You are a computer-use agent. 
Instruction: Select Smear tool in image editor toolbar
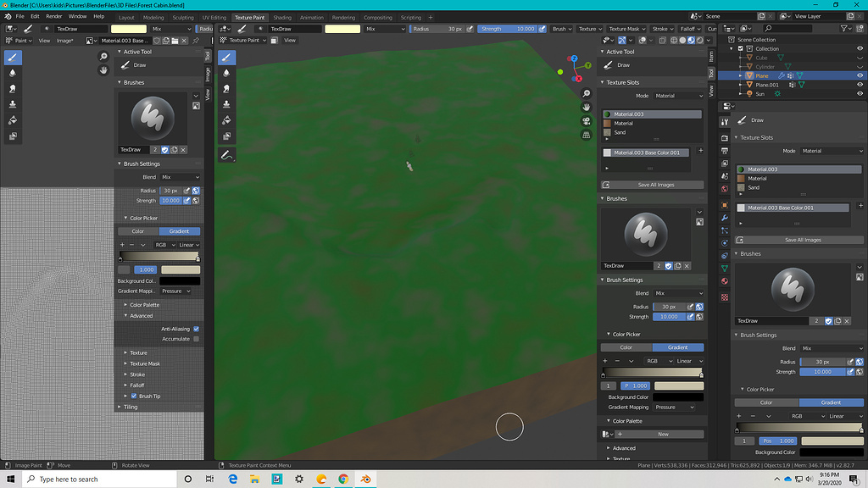[13, 88]
